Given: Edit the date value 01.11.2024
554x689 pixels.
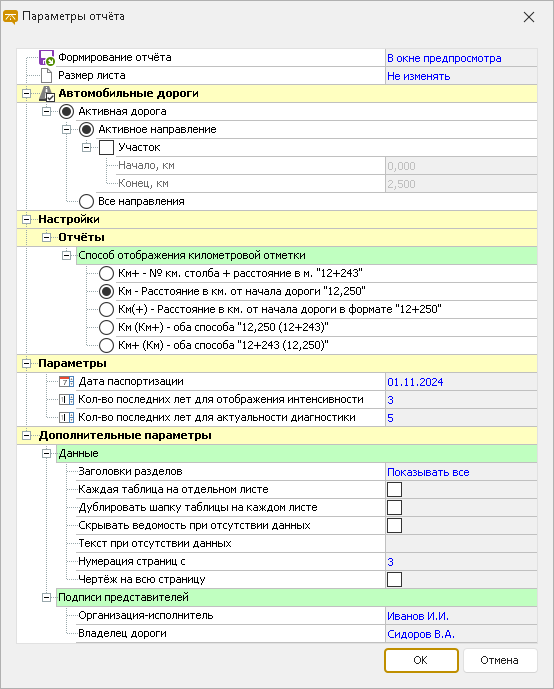Looking at the screenshot, I should [461, 382].
